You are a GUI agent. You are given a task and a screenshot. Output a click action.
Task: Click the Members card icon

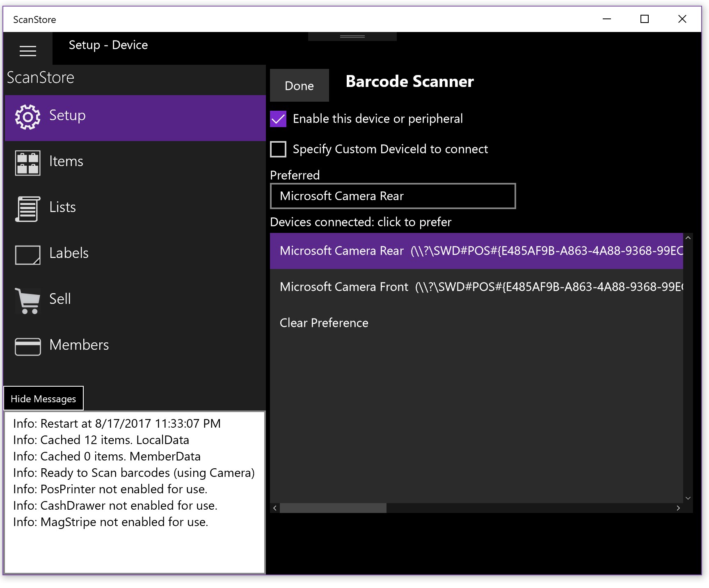[27, 346]
